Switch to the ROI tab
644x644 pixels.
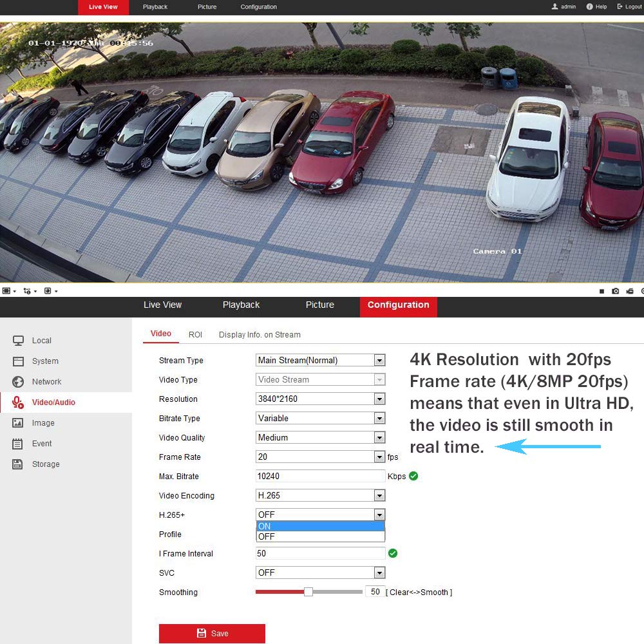[195, 335]
